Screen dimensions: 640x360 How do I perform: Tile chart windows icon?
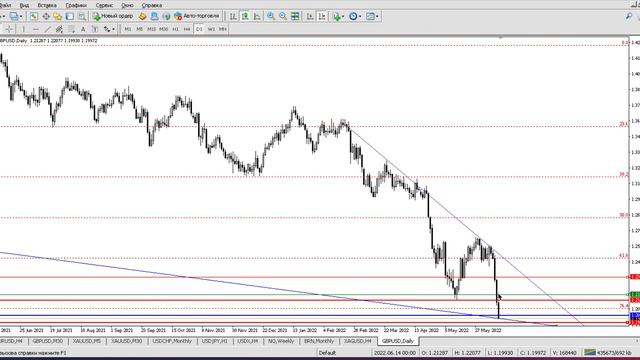click(295, 16)
